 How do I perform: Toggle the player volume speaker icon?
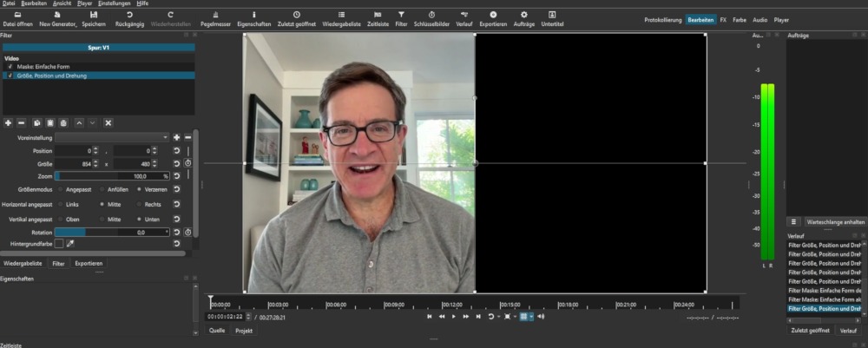(x=541, y=317)
